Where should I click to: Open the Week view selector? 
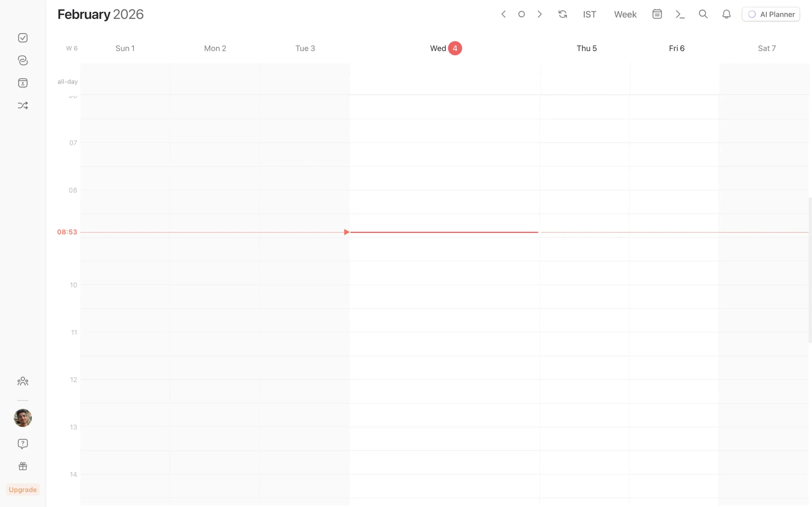625,14
